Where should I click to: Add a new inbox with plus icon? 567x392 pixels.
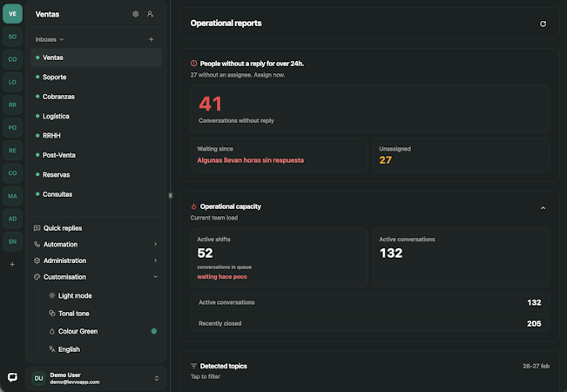pyautogui.click(x=151, y=39)
